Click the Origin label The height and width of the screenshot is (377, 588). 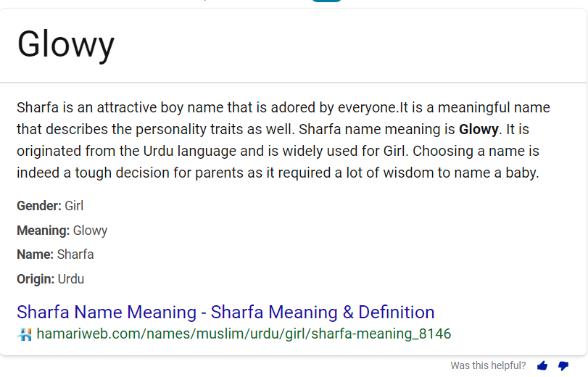tap(36, 279)
